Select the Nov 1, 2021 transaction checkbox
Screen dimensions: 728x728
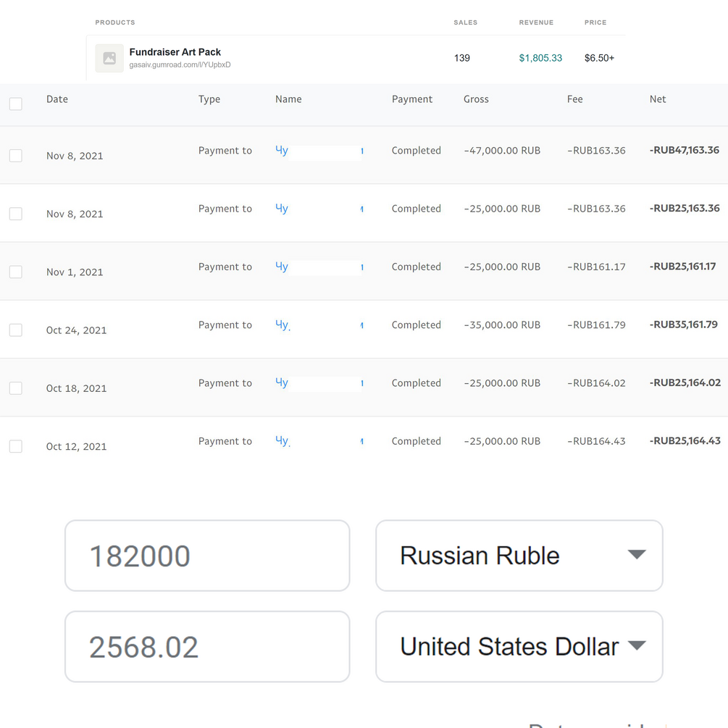coord(16,272)
